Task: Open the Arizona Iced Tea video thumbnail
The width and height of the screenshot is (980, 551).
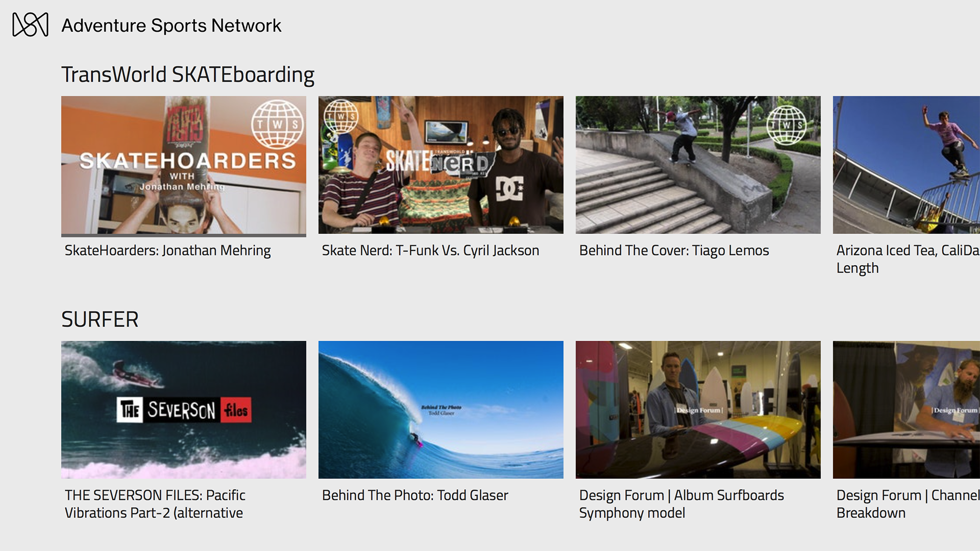Action: [x=906, y=165]
